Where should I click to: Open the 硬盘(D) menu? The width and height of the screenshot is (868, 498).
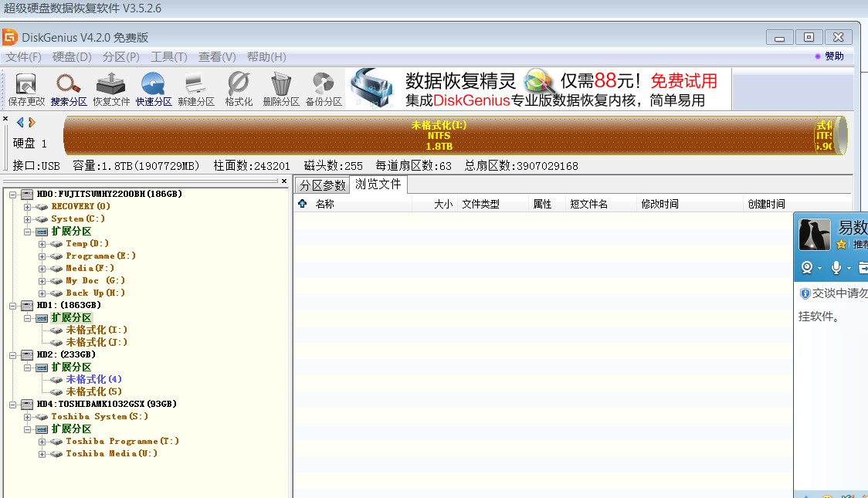pyautogui.click(x=72, y=57)
